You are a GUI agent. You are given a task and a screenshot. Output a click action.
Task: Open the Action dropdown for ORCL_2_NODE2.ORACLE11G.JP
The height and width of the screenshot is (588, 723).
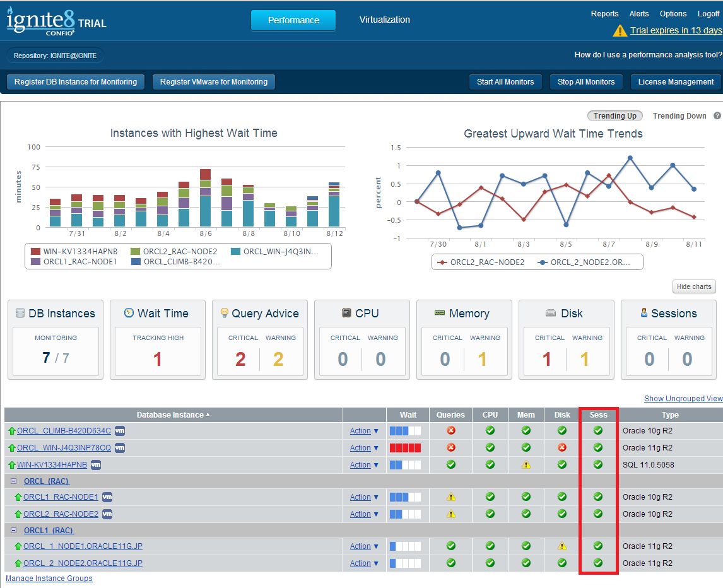pyautogui.click(x=364, y=563)
